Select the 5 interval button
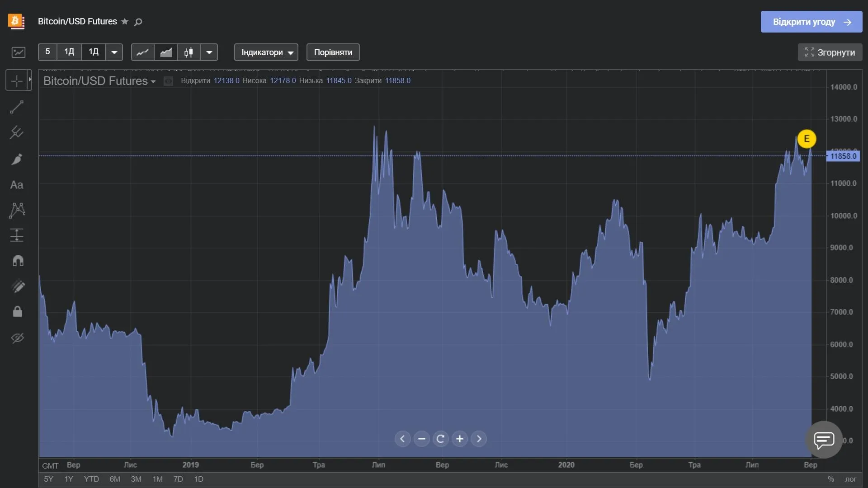This screenshot has width=868, height=488. (x=47, y=52)
